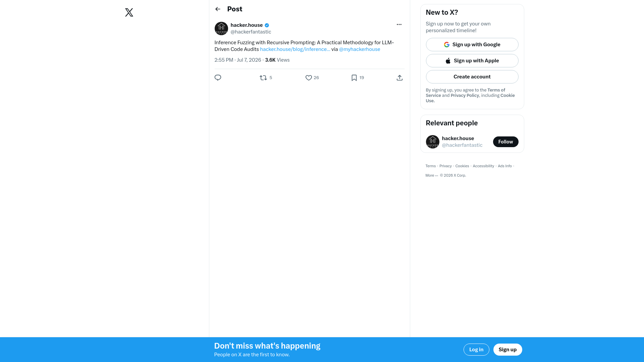Sign up with Google
Viewport: 644px width, 362px height.
tap(472, 45)
